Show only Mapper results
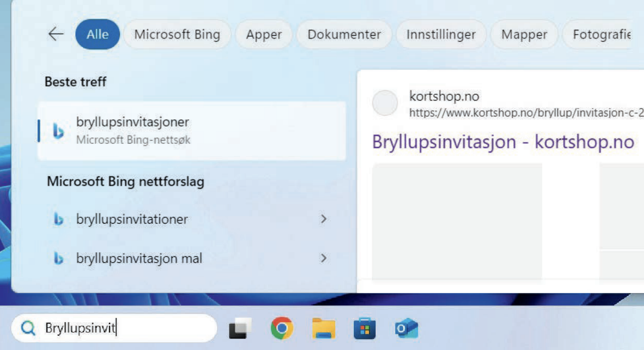Image resolution: width=644 pixels, height=350 pixels. [524, 34]
